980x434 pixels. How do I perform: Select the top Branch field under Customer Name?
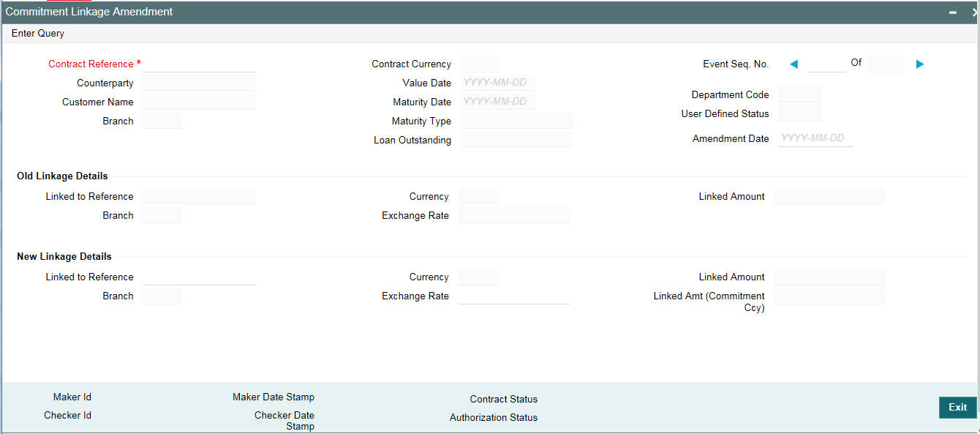[x=162, y=121]
